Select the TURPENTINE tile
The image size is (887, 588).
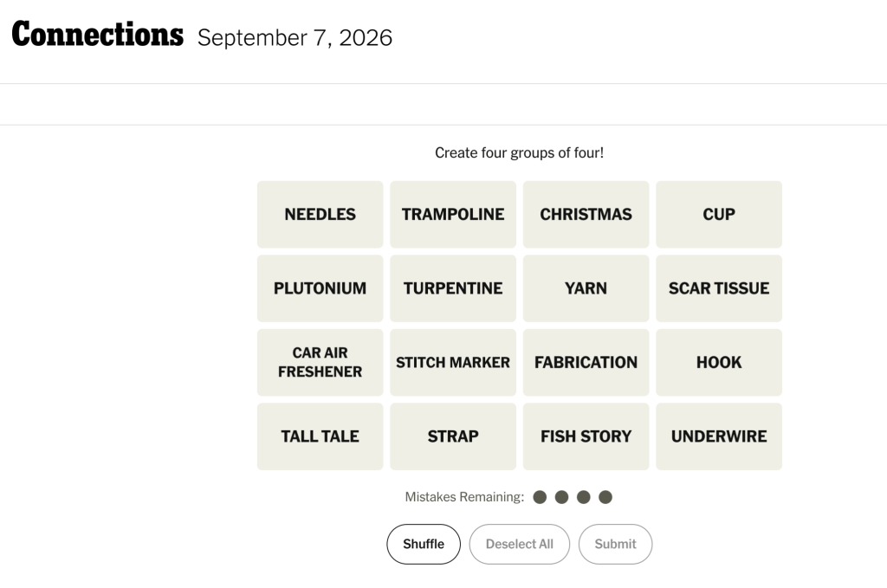click(x=453, y=288)
